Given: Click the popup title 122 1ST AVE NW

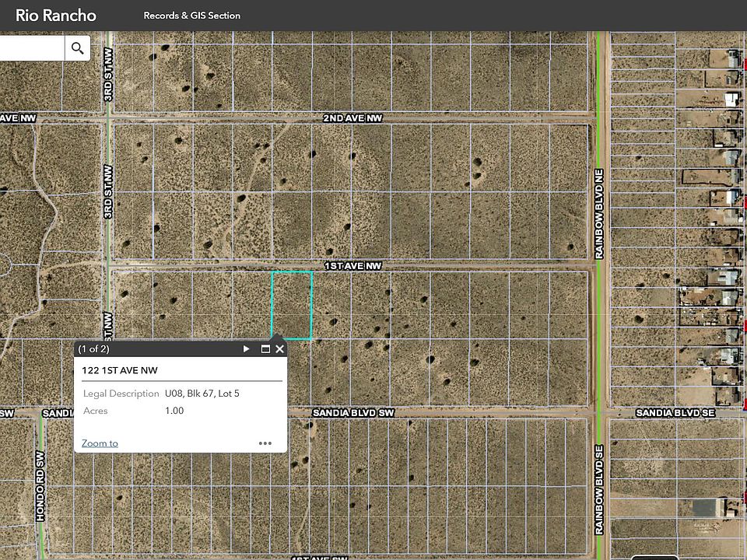Looking at the screenshot, I should (x=120, y=370).
